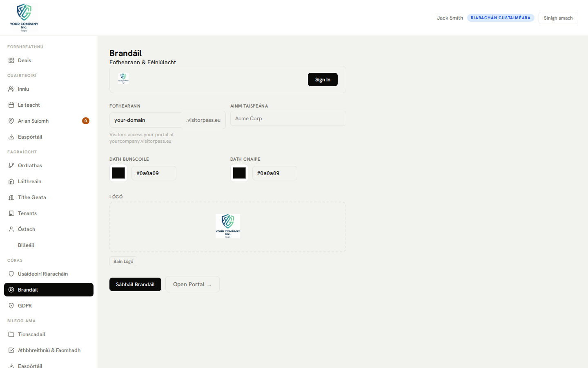Screen dimensions: 588x368
Task: Click the Deais dashboard grid icon
Action: point(11,61)
